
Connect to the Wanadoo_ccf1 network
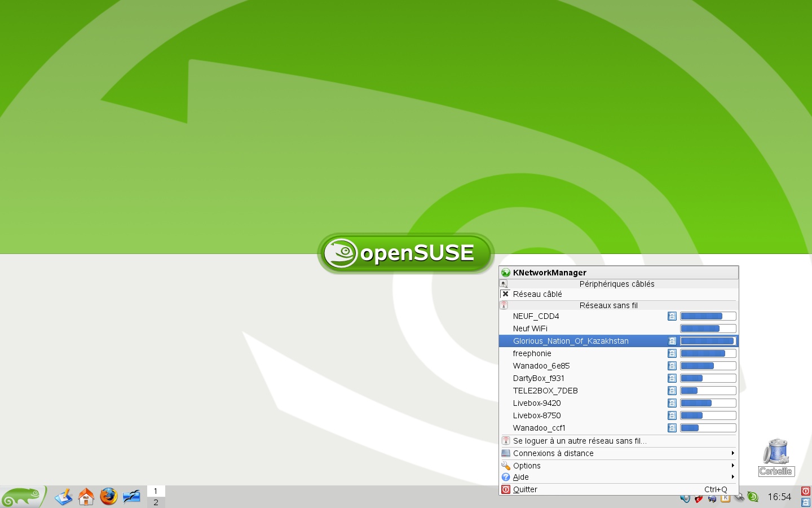[x=619, y=428]
